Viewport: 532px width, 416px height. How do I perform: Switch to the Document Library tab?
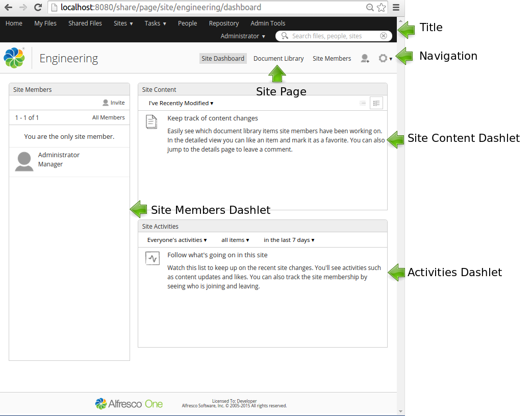point(278,58)
